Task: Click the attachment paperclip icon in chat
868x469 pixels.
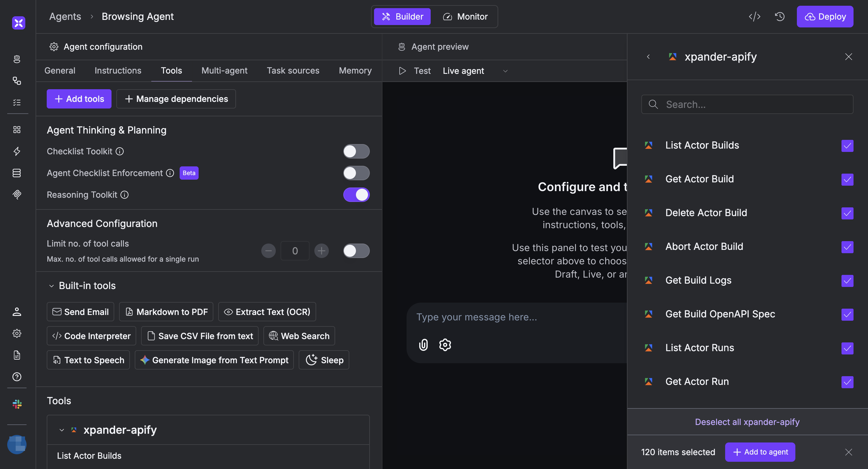Action: point(423,345)
